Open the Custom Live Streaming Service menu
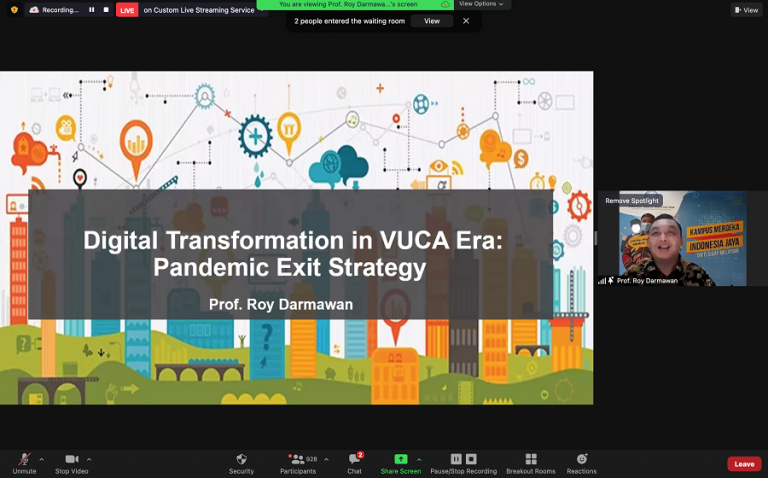 tap(201, 10)
